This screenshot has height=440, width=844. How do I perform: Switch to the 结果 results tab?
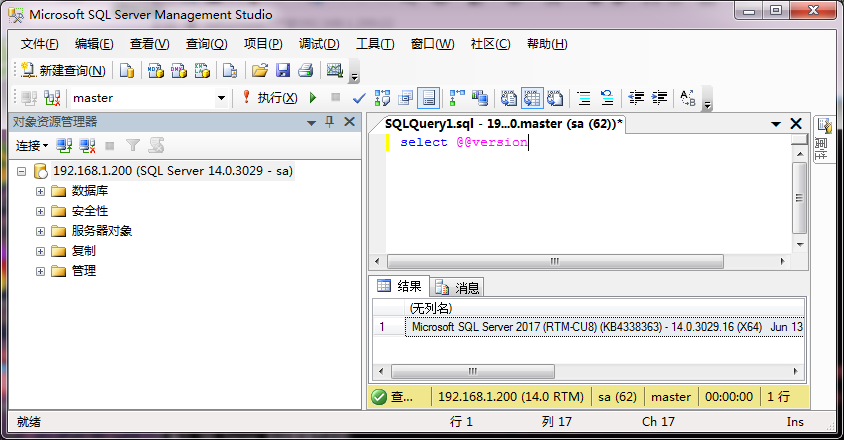400,286
